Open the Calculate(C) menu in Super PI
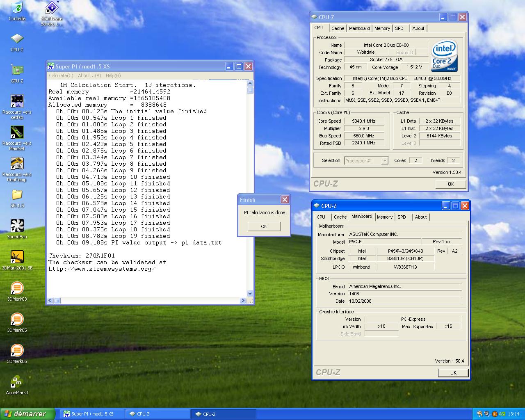The image size is (525, 420). click(61, 75)
